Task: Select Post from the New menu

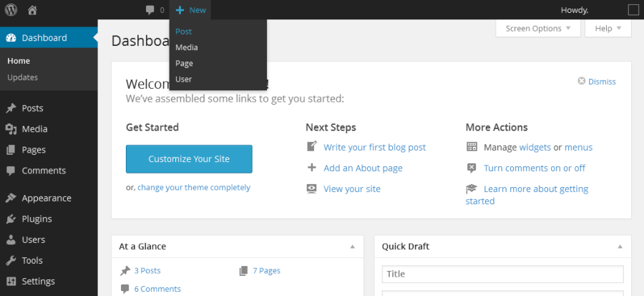Action: pyautogui.click(x=183, y=32)
